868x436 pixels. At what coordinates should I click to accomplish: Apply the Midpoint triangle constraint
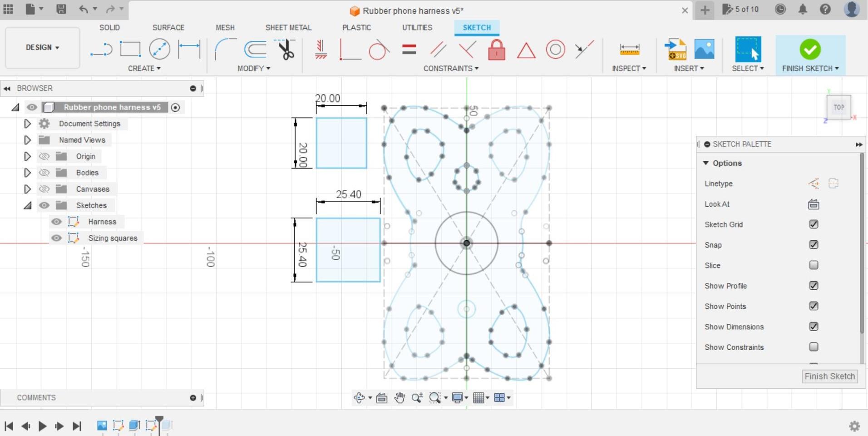(x=526, y=50)
